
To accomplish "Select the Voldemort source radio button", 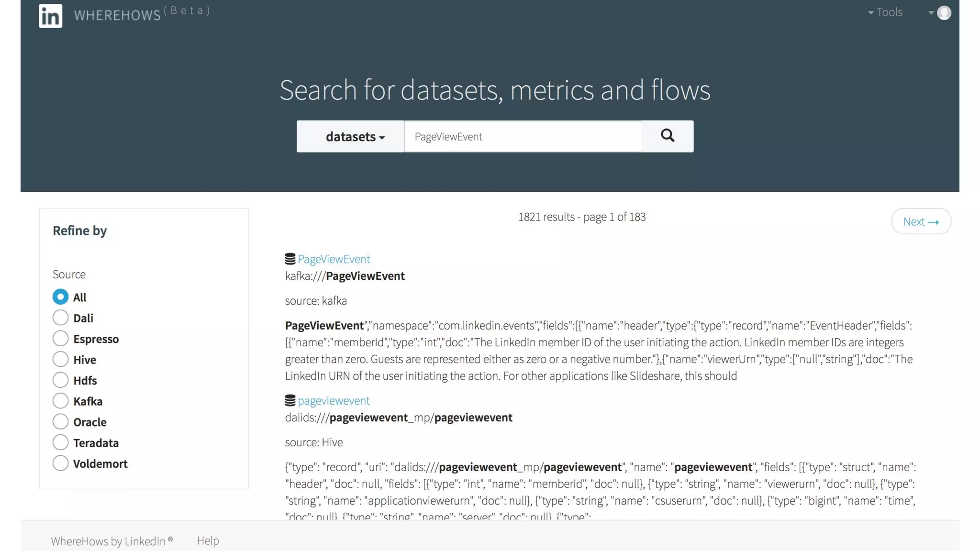I will (60, 463).
